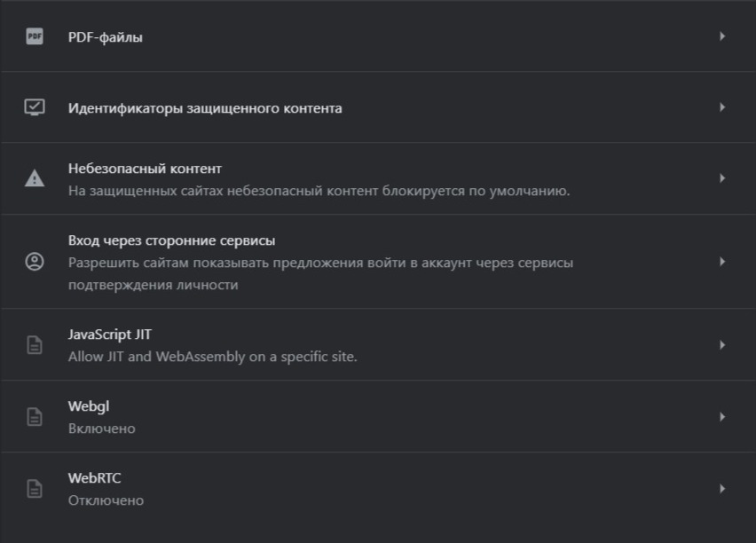Expand Вход через сторонние сервисы arrow
756x543 pixels.
[722, 262]
